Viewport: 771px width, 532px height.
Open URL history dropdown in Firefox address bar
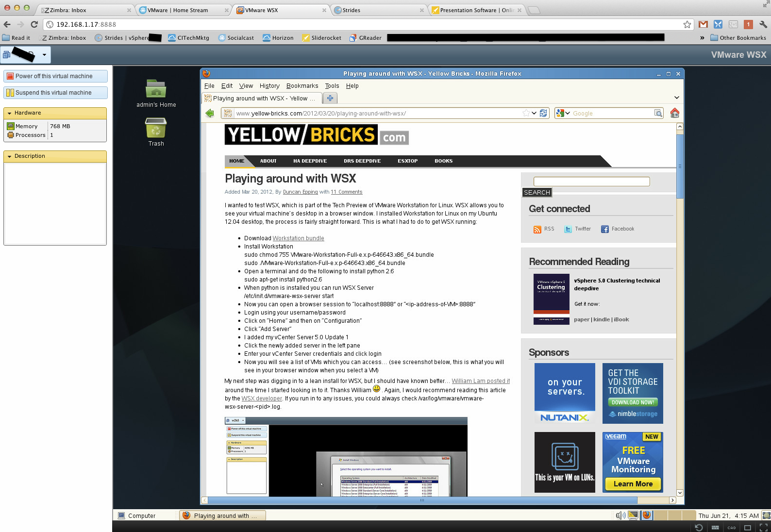coord(534,113)
